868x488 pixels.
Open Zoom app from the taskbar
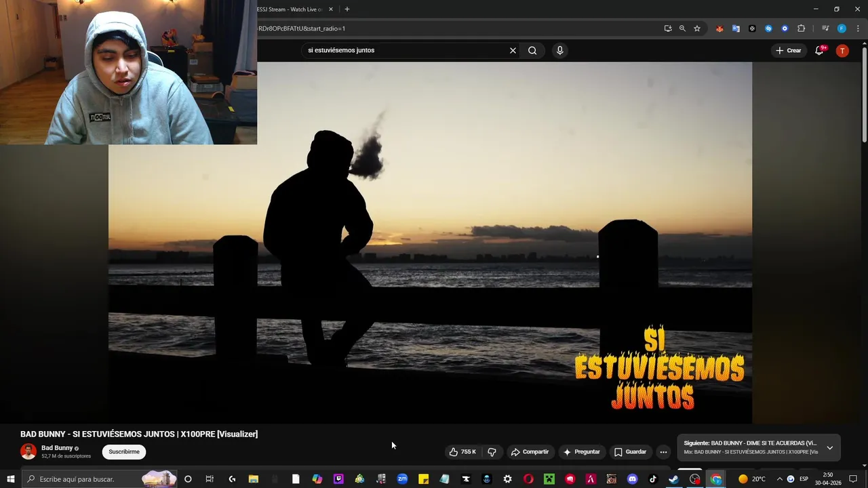pyautogui.click(x=402, y=479)
